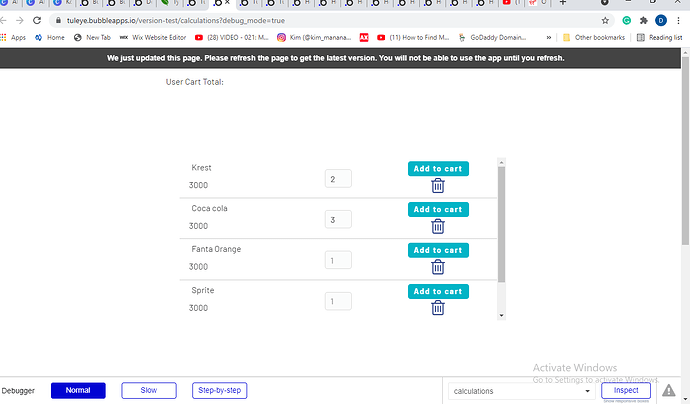The height and width of the screenshot is (404, 690).
Task: Open a new browser tab with plus
Action: click(x=563, y=3)
